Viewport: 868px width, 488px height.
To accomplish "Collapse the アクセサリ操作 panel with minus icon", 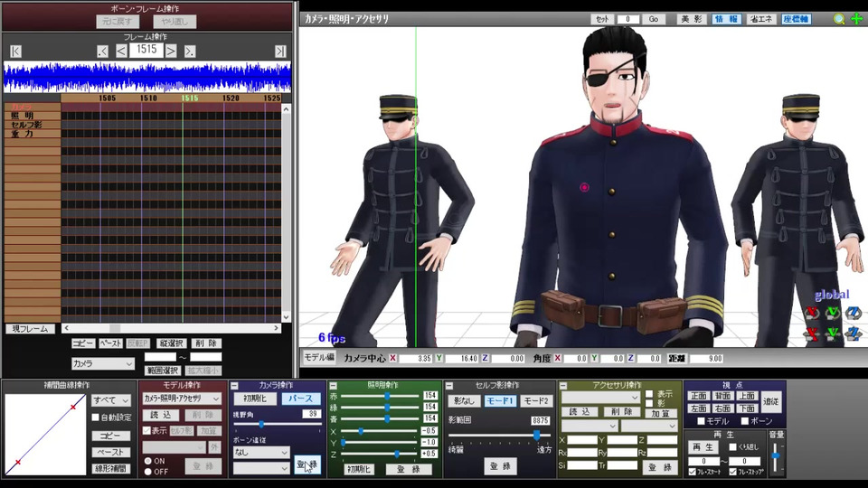I will coord(561,386).
